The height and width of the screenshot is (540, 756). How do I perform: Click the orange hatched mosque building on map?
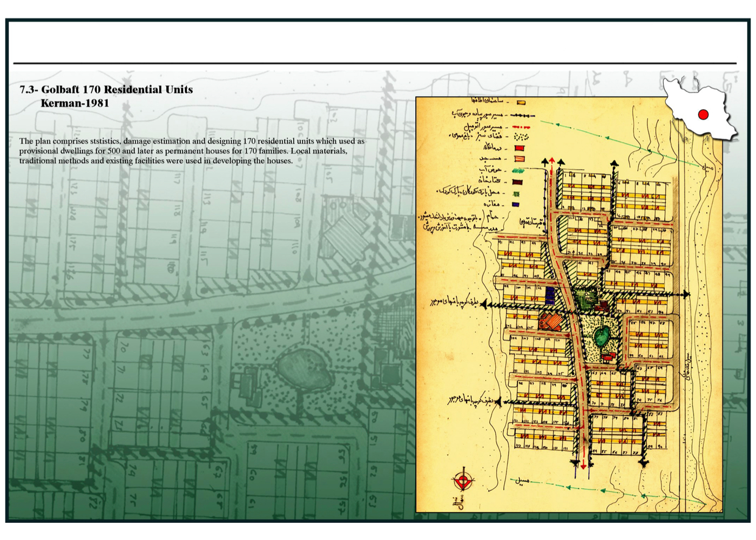pyautogui.click(x=551, y=321)
